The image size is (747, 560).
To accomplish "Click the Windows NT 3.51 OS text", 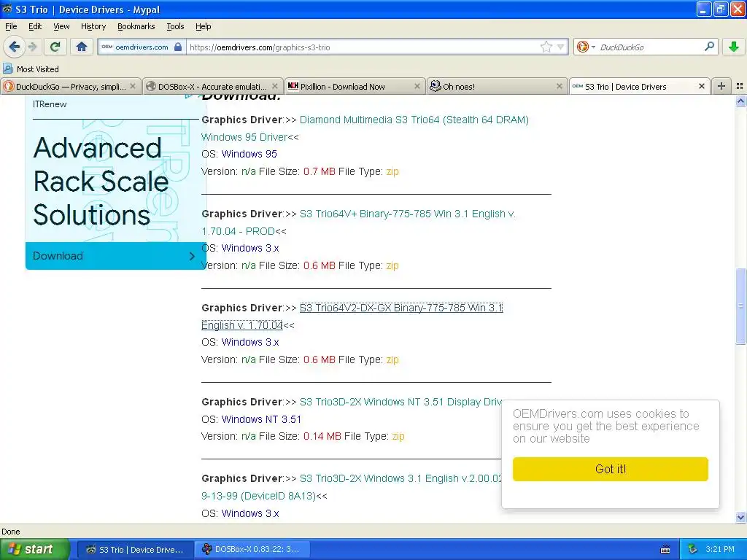I will [x=261, y=419].
